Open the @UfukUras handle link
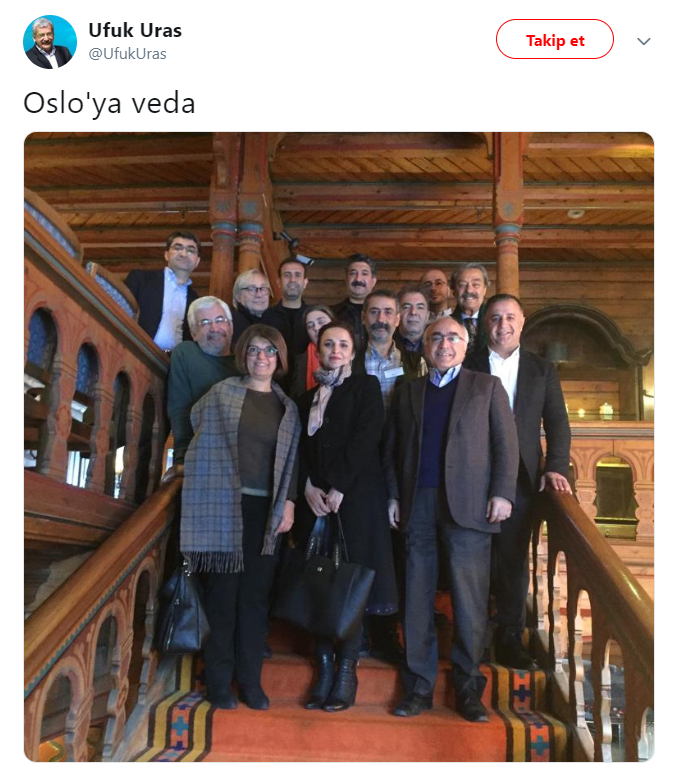The width and height of the screenshot is (677, 768). click(x=127, y=53)
